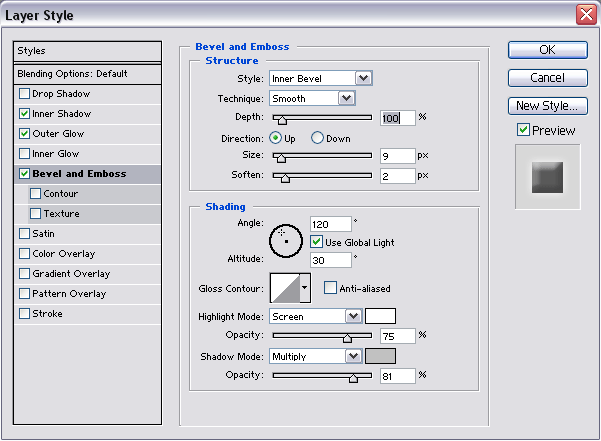This screenshot has height=441, width=601.
Task: Click the Soften slider handle
Action: 285,178
